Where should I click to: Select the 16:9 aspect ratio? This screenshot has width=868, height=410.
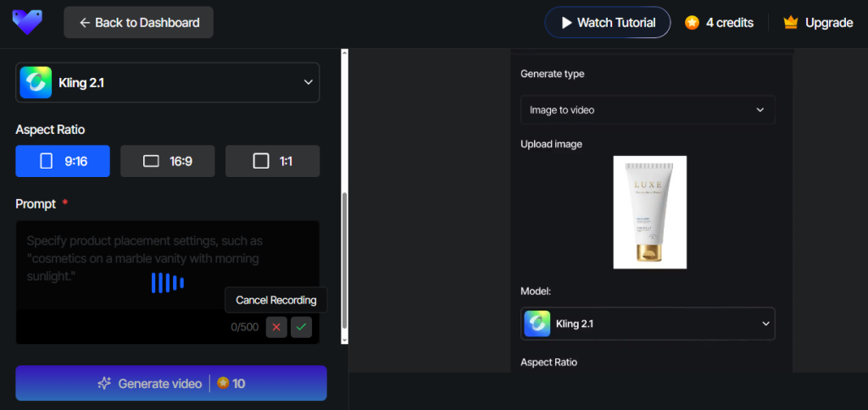click(167, 161)
